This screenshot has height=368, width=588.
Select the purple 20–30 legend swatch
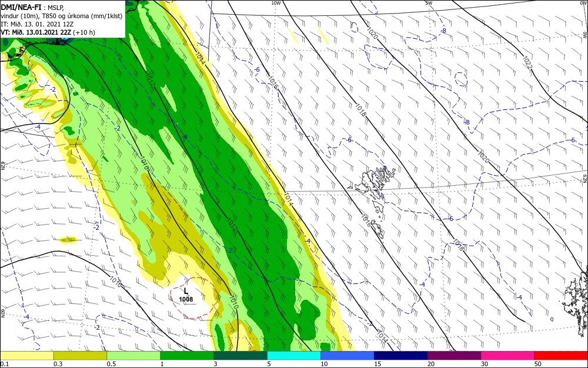(x=454, y=356)
